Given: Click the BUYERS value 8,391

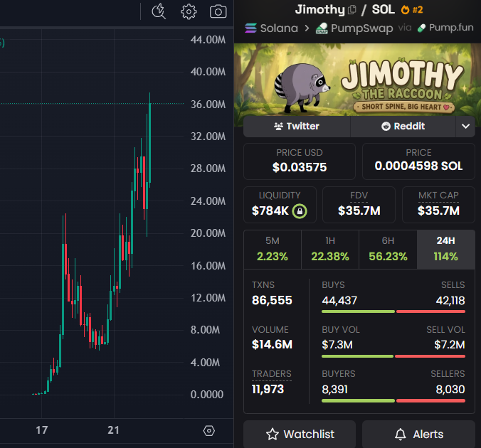Looking at the screenshot, I should [x=334, y=390].
